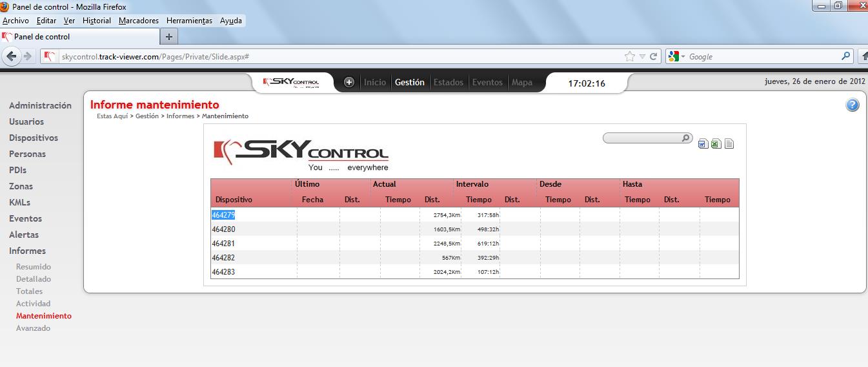Go to Dispositivos in the sidebar

coord(34,138)
